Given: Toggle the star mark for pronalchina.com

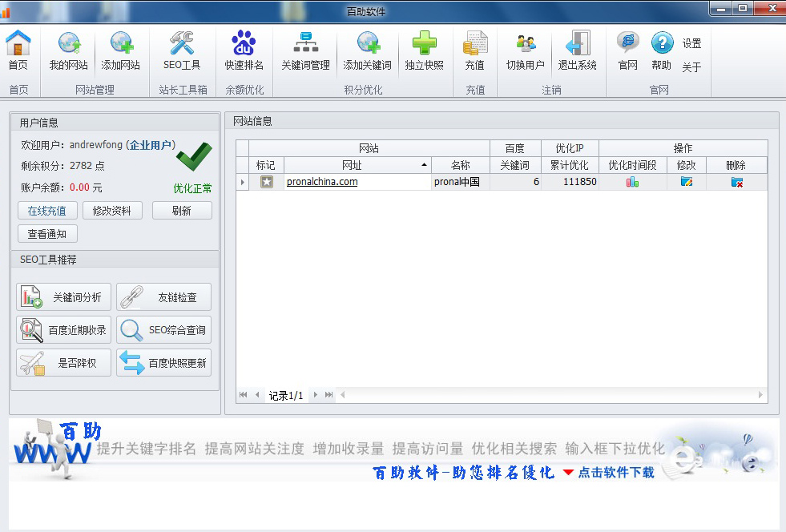Looking at the screenshot, I should point(267,182).
